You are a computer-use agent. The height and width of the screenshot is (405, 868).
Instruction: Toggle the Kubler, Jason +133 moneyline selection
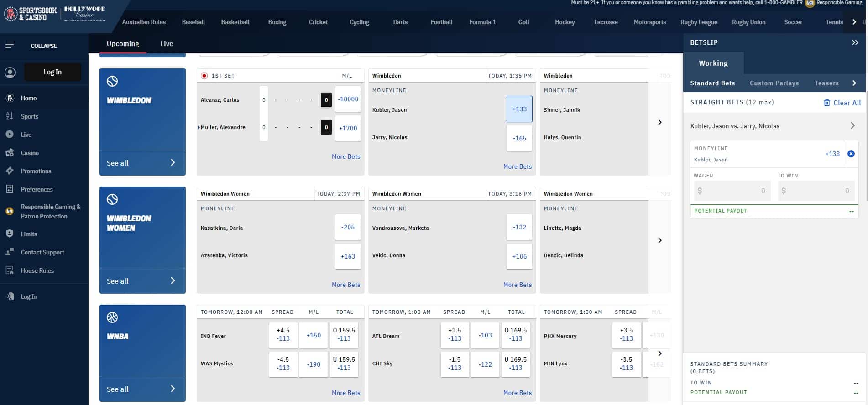tap(519, 109)
